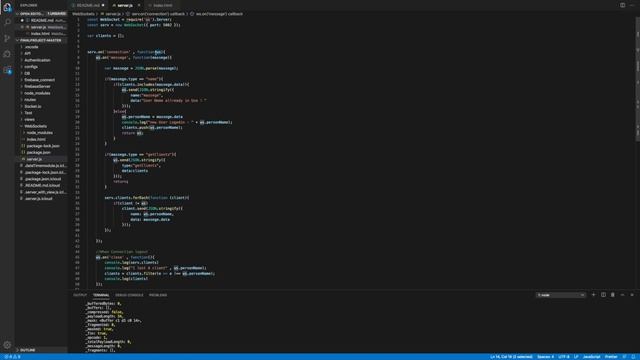This screenshot has height=360, width=640.
Task: Open the Search view in activity bar
Action: [7, 22]
